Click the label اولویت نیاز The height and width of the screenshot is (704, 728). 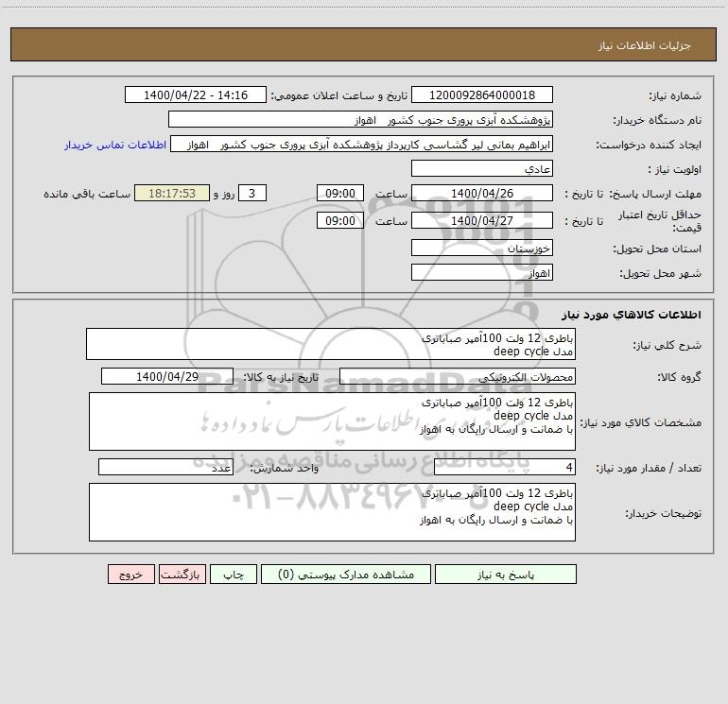click(x=675, y=169)
